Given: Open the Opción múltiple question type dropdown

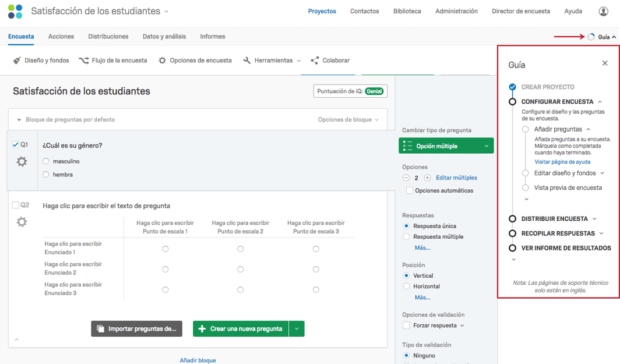Looking at the screenshot, I should click(x=446, y=146).
